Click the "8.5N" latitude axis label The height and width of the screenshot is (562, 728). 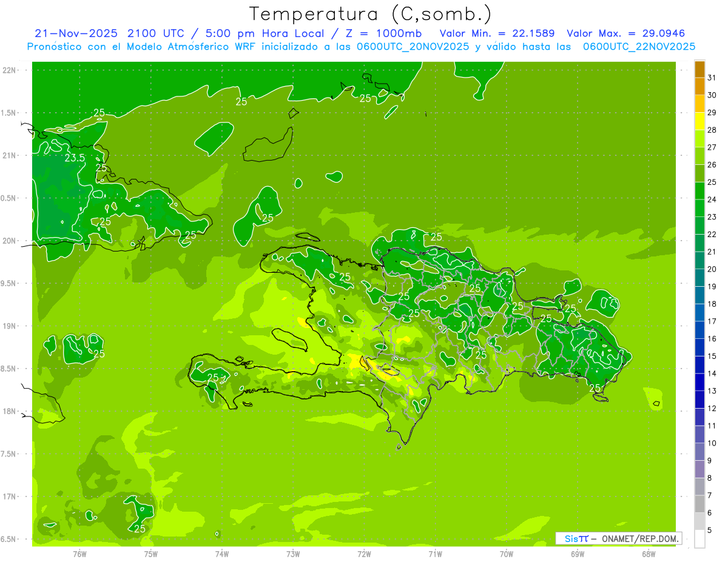pyautogui.click(x=9, y=369)
